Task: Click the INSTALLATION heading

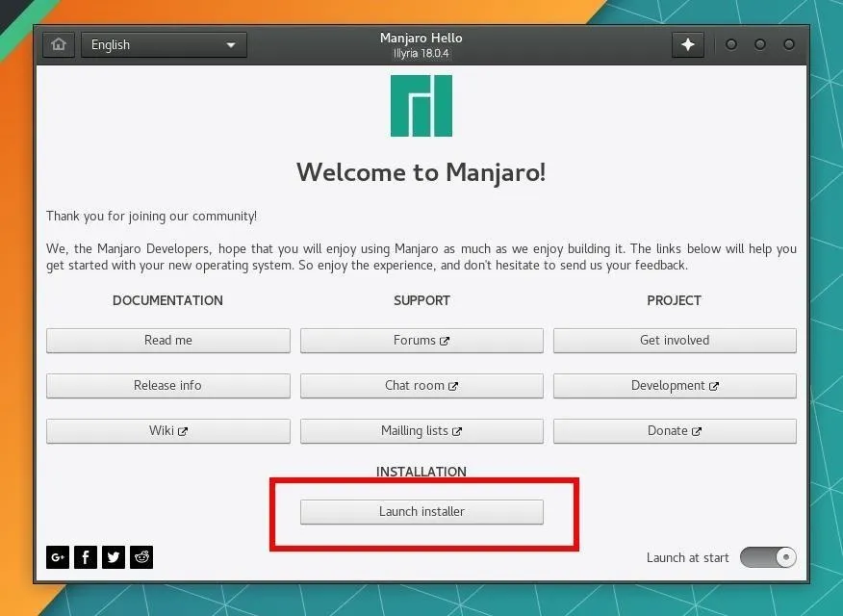Action: point(421,472)
